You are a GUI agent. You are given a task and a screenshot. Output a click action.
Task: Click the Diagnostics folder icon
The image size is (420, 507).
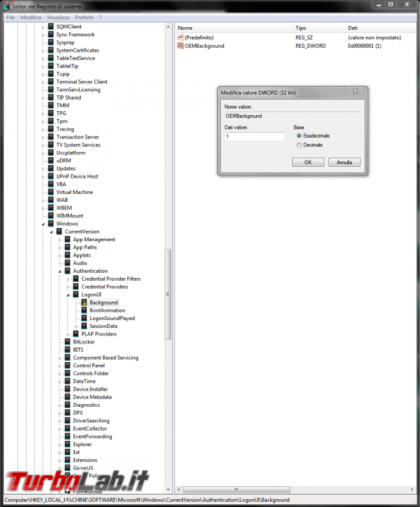pos(67,405)
